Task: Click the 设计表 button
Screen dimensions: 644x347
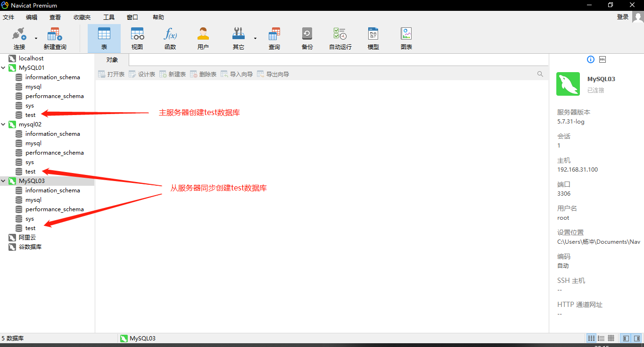Action: pyautogui.click(x=142, y=74)
